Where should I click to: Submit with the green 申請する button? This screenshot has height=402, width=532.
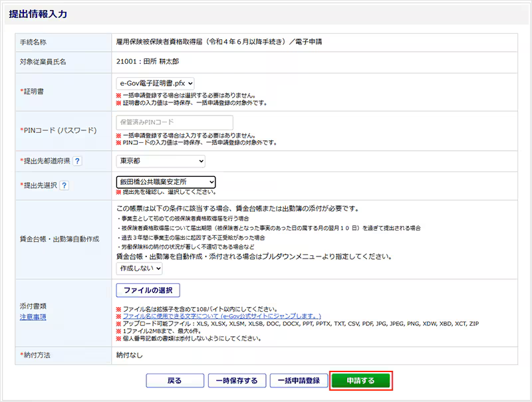[x=360, y=381]
